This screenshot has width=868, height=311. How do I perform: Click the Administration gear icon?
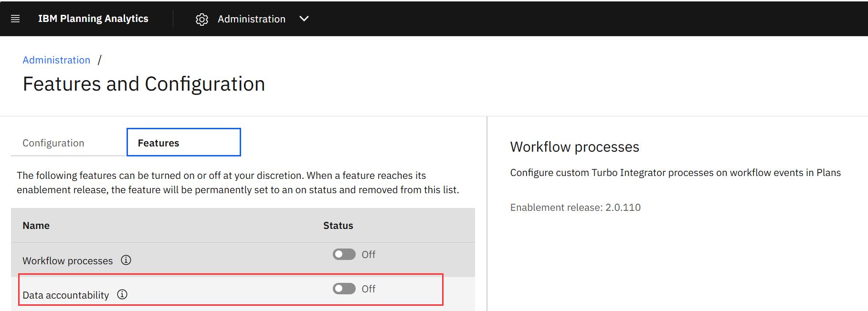(202, 19)
